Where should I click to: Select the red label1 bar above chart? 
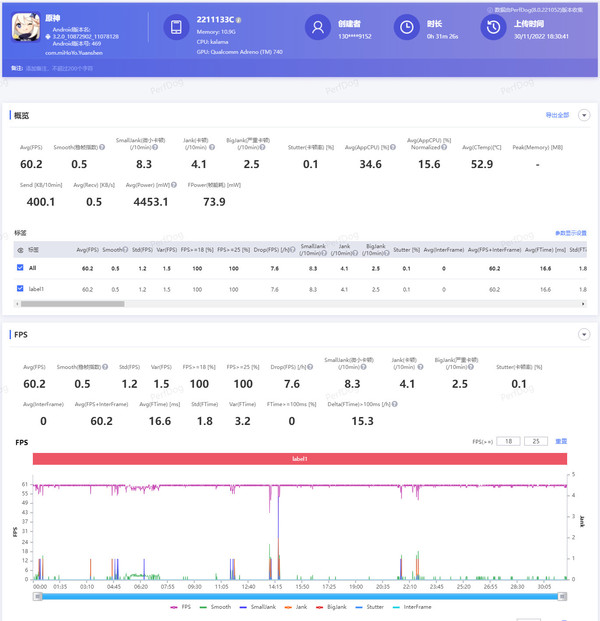pyautogui.click(x=300, y=459)
